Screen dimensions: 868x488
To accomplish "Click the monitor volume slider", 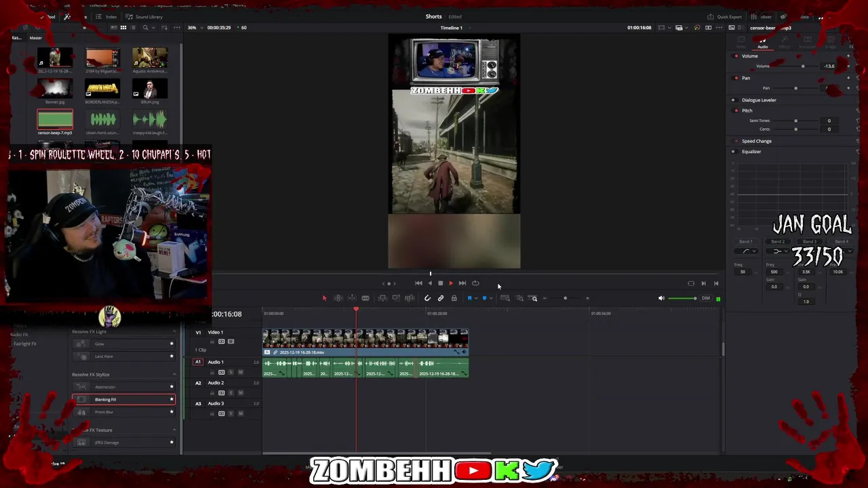I will [682, 298].
